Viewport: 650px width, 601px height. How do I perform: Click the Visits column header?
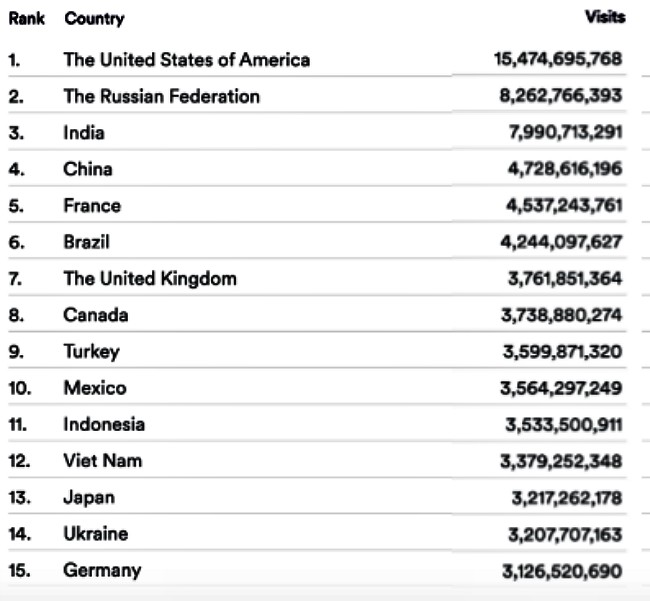[x=605, y=17]
